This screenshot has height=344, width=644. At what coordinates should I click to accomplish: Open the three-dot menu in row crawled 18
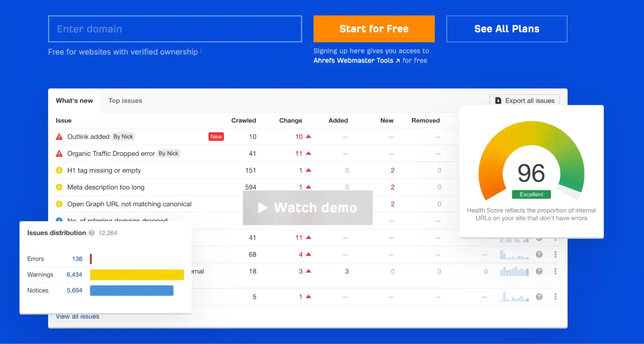[555, 271]
